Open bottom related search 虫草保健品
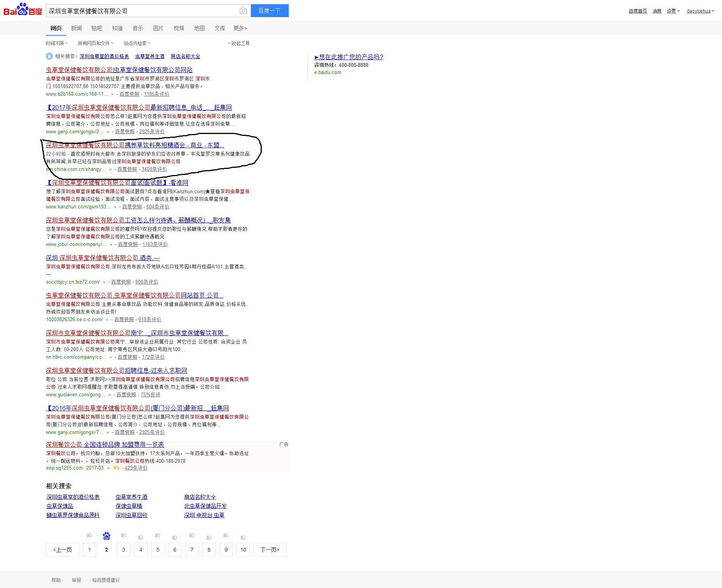Screen dimensions: 722x588 pos(60,506)
